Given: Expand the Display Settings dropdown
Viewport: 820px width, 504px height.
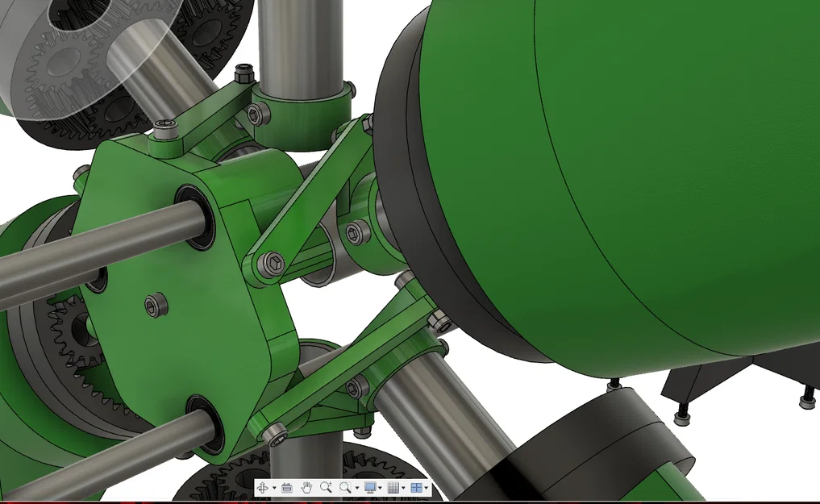Looking at the screenshot, I should pyautogui.click(x=381, y=487).
